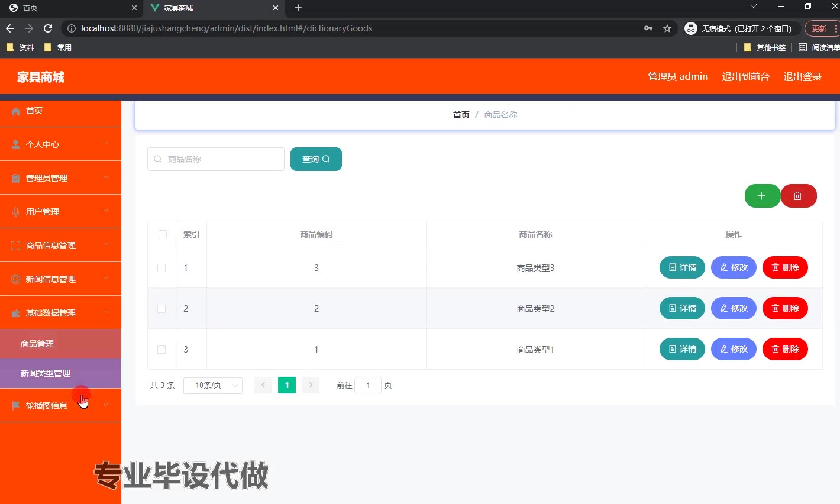Screen dimensions: 840x504
Task: Toggle the select-all checkbox in table header
Action: [163, 234]
